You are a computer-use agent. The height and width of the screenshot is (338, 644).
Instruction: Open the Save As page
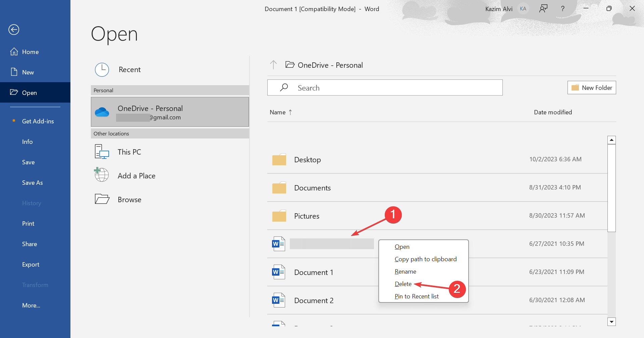[x=33, y=182]
